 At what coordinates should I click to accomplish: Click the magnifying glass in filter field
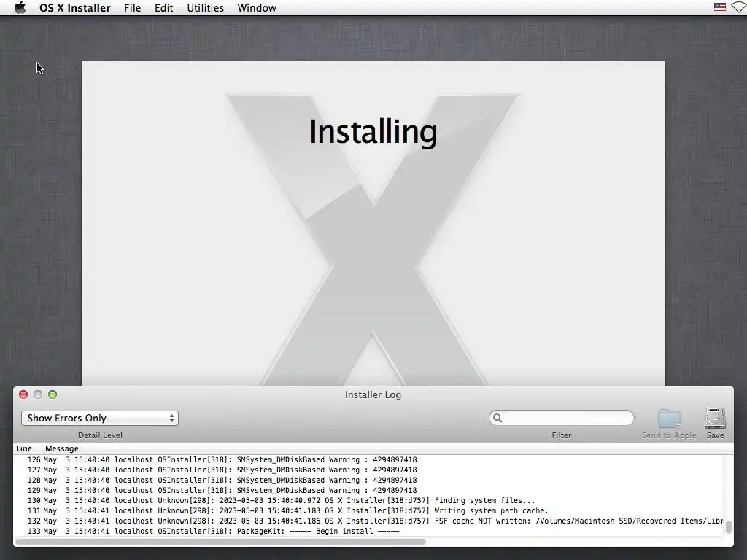click(x=498, y=418)
